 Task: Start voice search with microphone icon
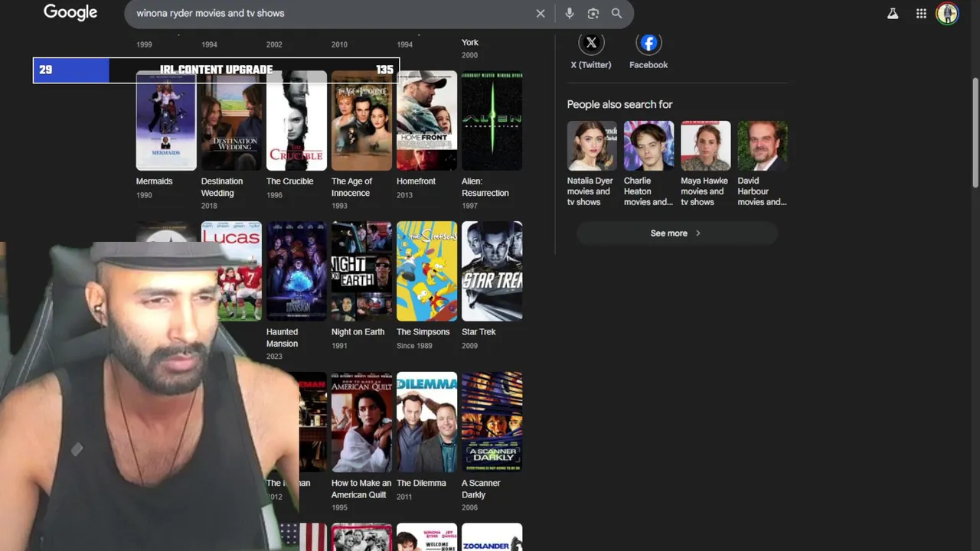click(x=569, y=13)
